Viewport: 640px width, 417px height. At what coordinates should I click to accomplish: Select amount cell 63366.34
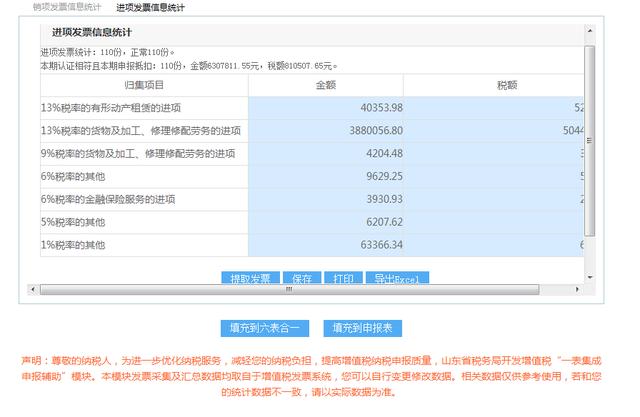click(326, 245)
